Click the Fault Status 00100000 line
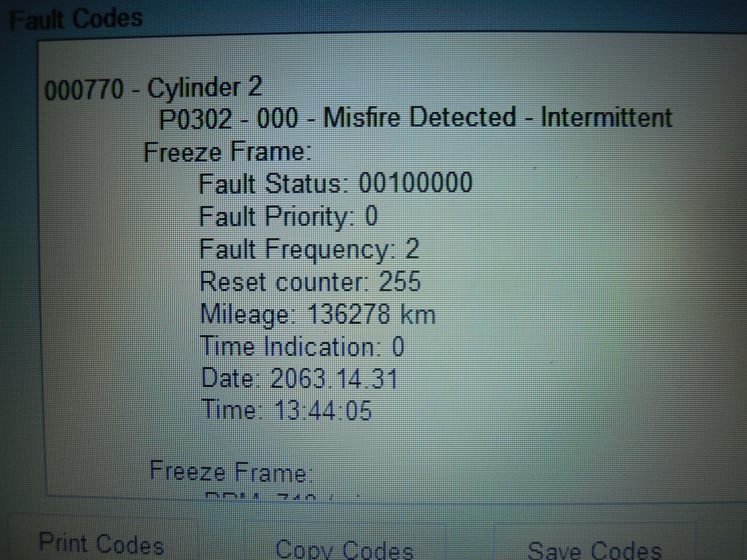The width and height of the screenshot is (747, 560). [x=335, y=183]
